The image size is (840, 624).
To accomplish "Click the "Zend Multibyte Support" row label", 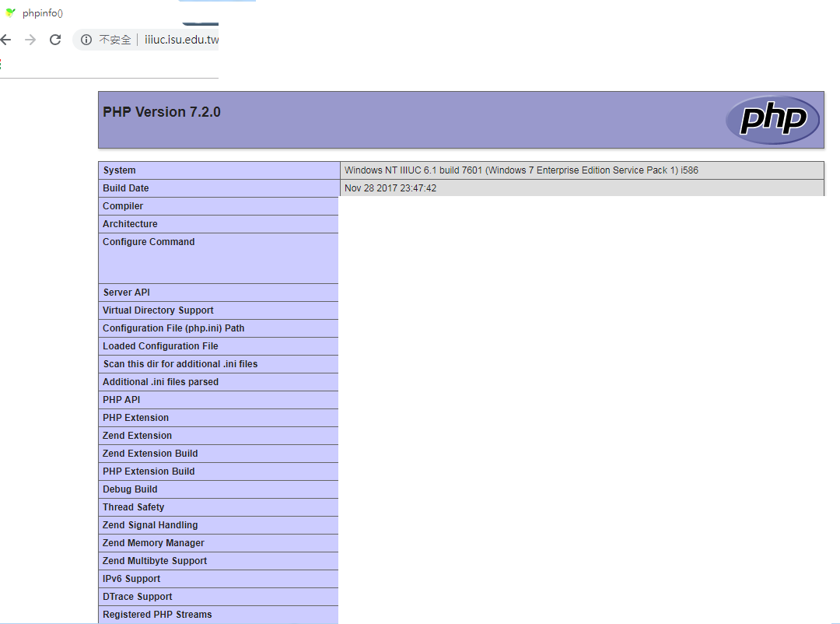I will pos(155,561).
